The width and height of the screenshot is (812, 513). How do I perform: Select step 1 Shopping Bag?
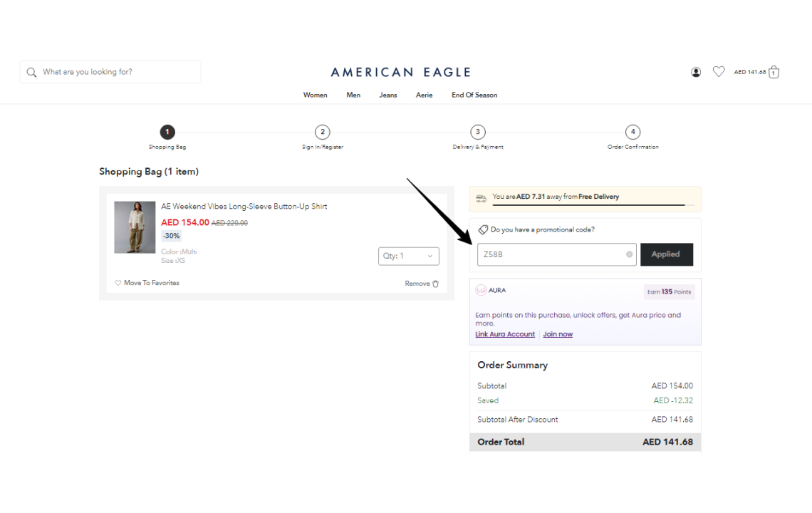coord(167,132)
